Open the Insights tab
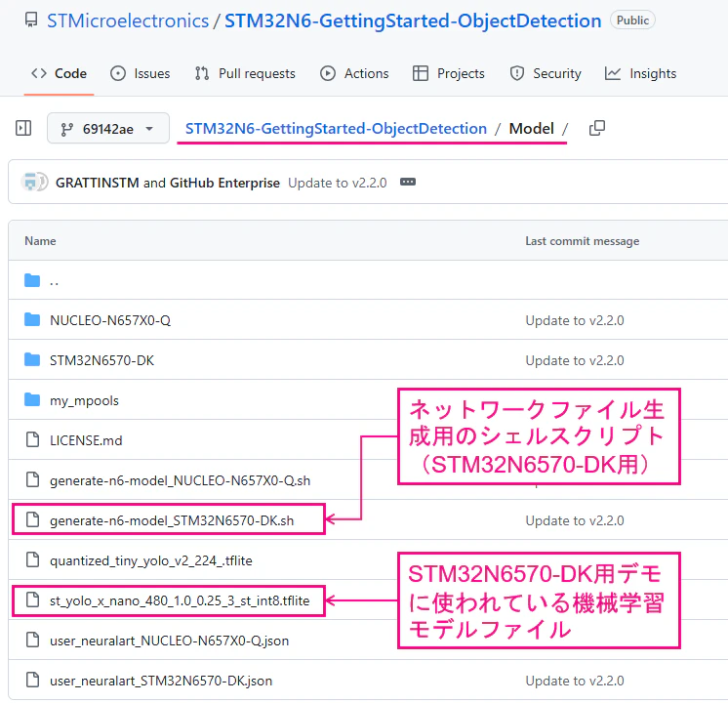 640,73
